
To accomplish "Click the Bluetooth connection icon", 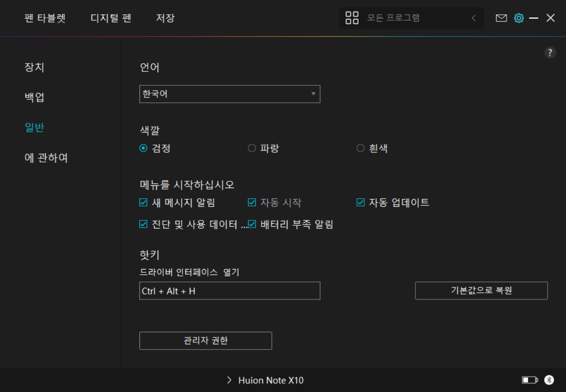I will coord(549,380).
